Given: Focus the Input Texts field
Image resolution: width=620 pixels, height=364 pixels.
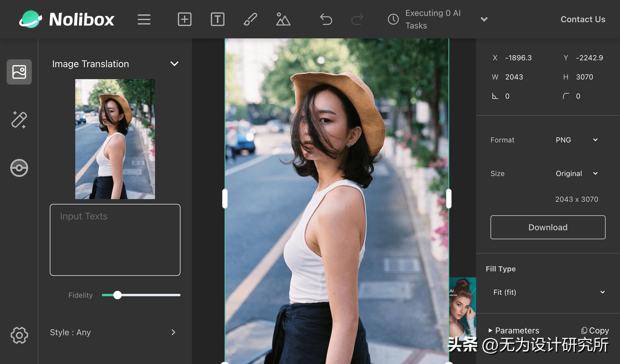Looking at the screenshot, I should (115, 240).
